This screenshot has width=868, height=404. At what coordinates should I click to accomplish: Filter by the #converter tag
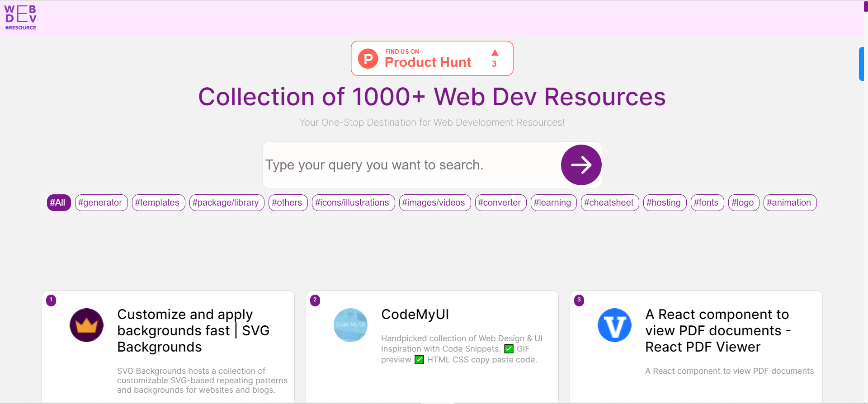pos(500,202)
